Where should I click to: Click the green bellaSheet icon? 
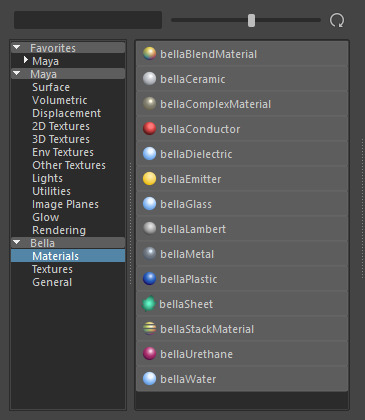(x=149, y=304)
